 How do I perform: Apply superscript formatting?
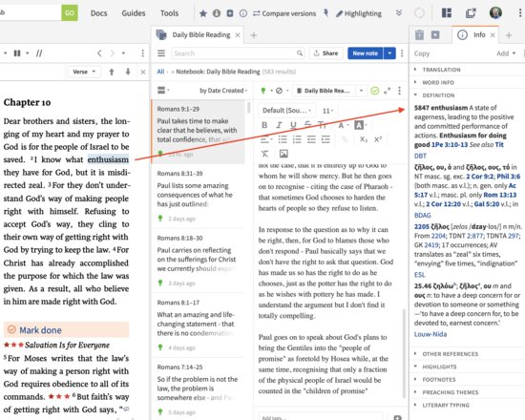tap(378, 139)
